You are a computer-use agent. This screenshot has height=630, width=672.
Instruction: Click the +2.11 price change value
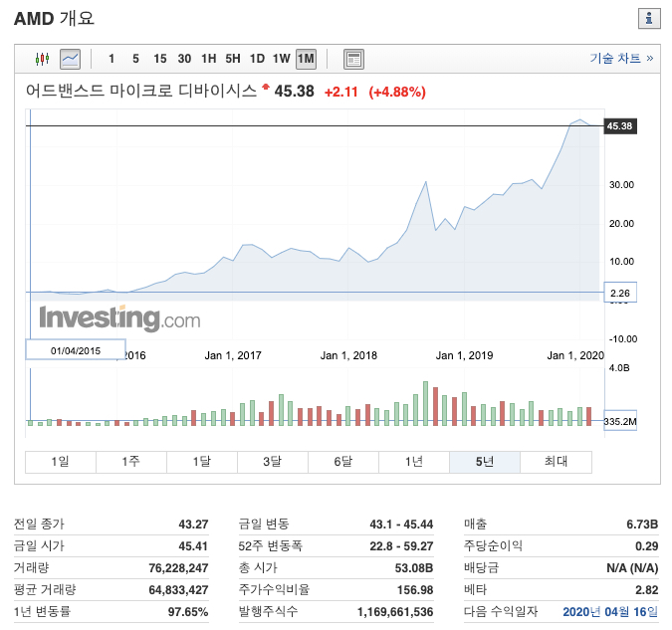341,92
